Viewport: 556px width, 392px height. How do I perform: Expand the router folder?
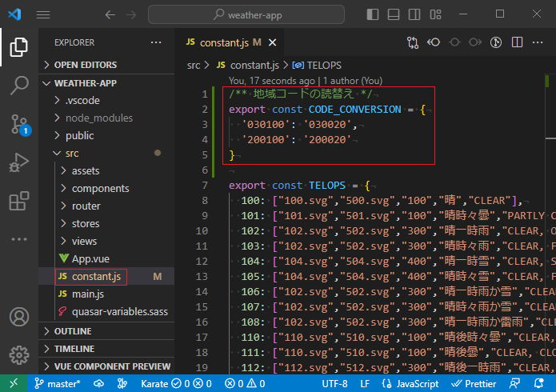pos(106,206)
